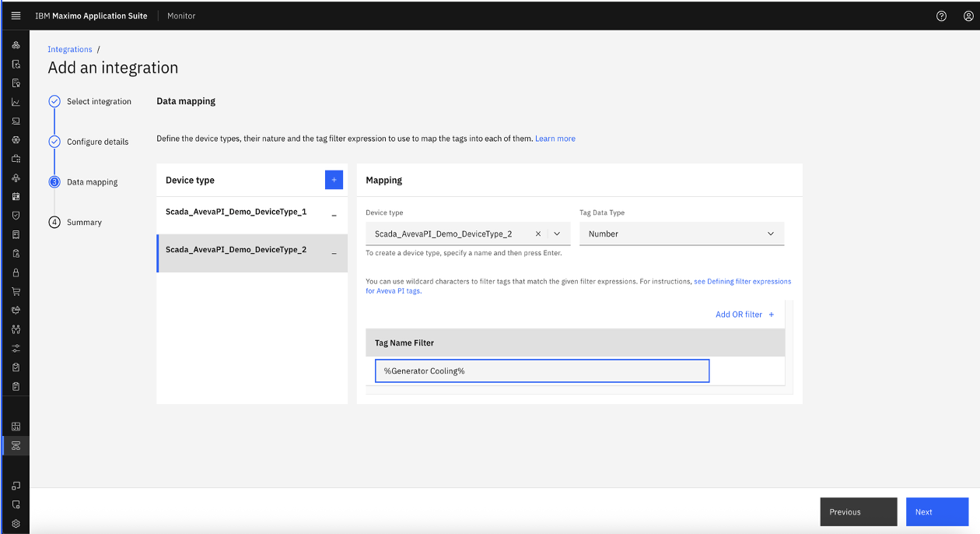Click the shield checkmark sidebar icon

click(16, 216)
